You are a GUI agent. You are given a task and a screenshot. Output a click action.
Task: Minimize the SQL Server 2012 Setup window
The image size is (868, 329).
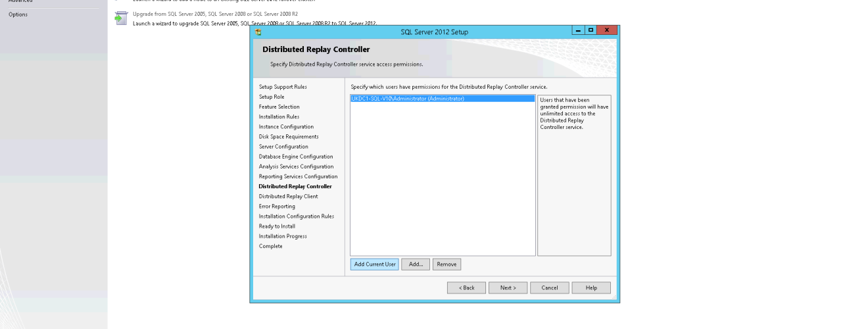pos(577,30)
